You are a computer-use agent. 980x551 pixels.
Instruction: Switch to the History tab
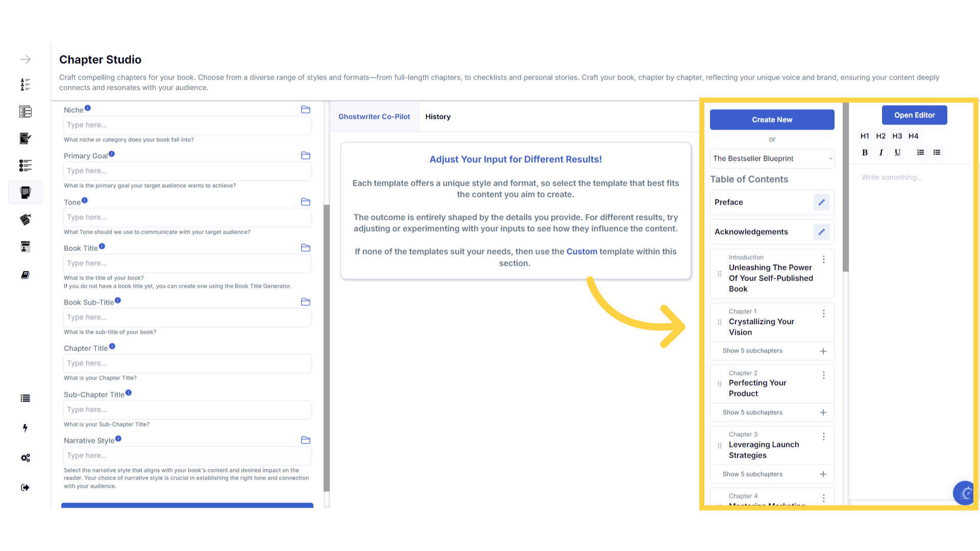tap(437, 117)
